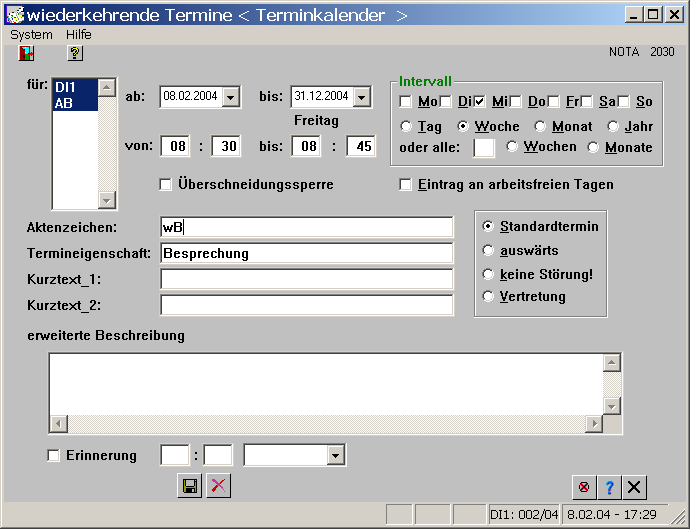This screenshot has width=690, height=529.
Task: Choose the auswärts appointment type
Action: pos(488,250)
